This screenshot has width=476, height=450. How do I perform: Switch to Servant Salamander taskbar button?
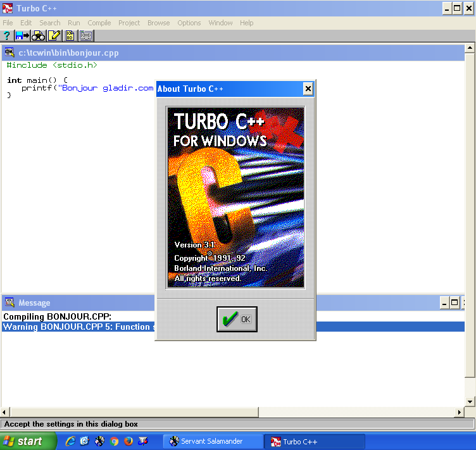pos(213,441)
